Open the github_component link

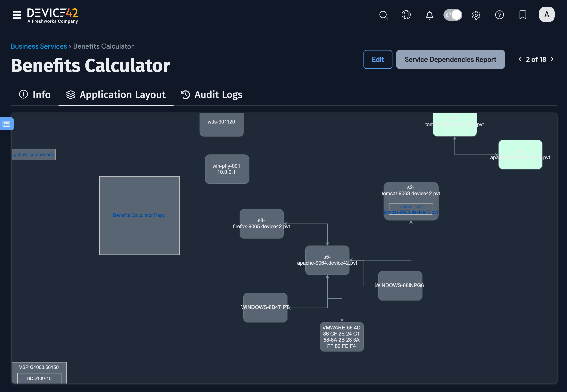click(x=33, y=154)
